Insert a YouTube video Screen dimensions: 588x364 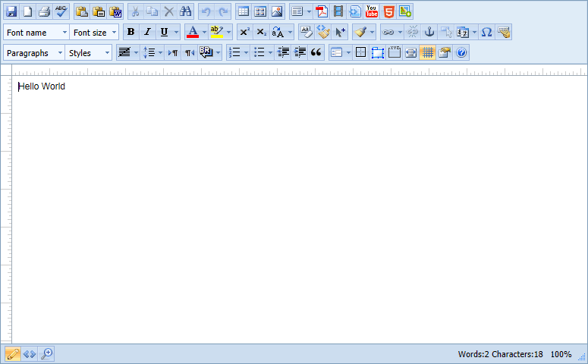point(372,11)
